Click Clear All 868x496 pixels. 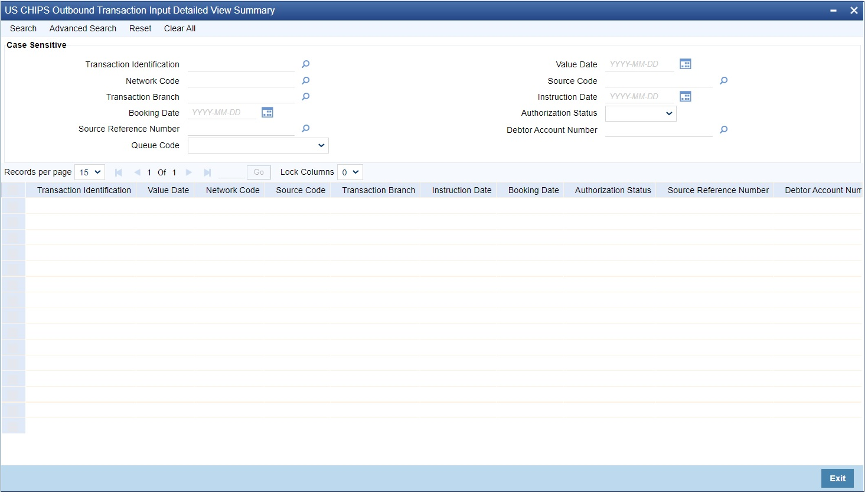[180, 28]
